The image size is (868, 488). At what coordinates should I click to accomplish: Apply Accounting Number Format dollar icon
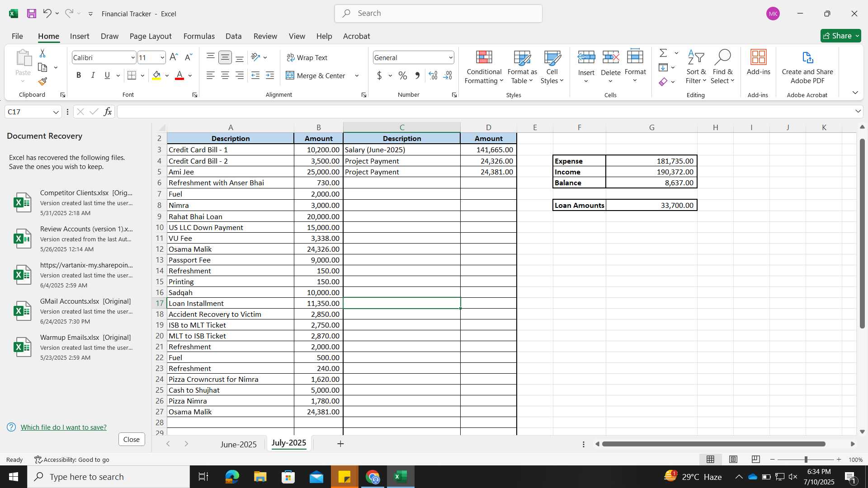[x=379, y=75]
